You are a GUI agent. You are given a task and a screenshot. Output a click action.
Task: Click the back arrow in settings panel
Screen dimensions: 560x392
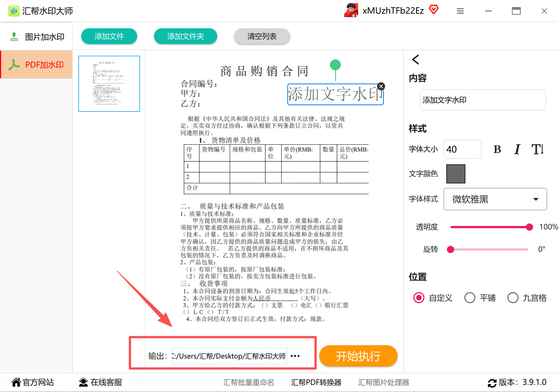coord(416,59)
